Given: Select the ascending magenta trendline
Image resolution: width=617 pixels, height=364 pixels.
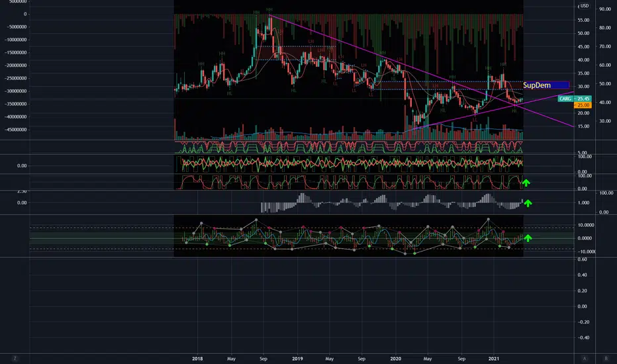Looking at the screenshot, I should pos(492,111).
